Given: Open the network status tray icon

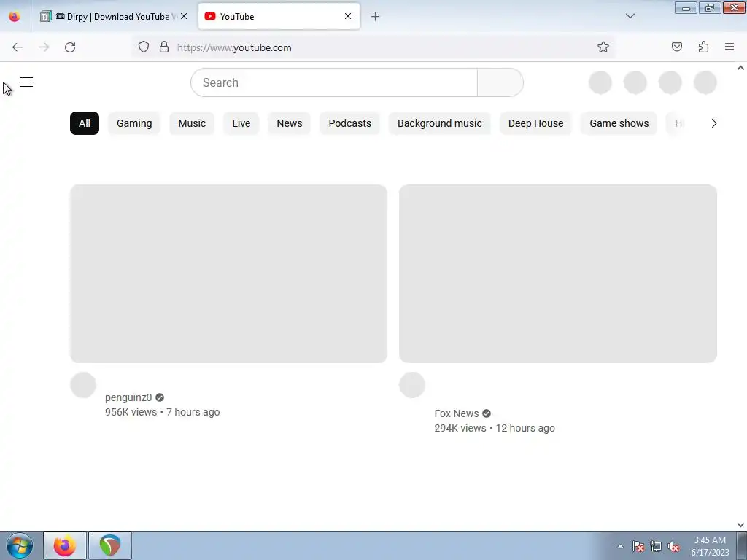Looking at the screenshot, I should [x=656, y=546].
